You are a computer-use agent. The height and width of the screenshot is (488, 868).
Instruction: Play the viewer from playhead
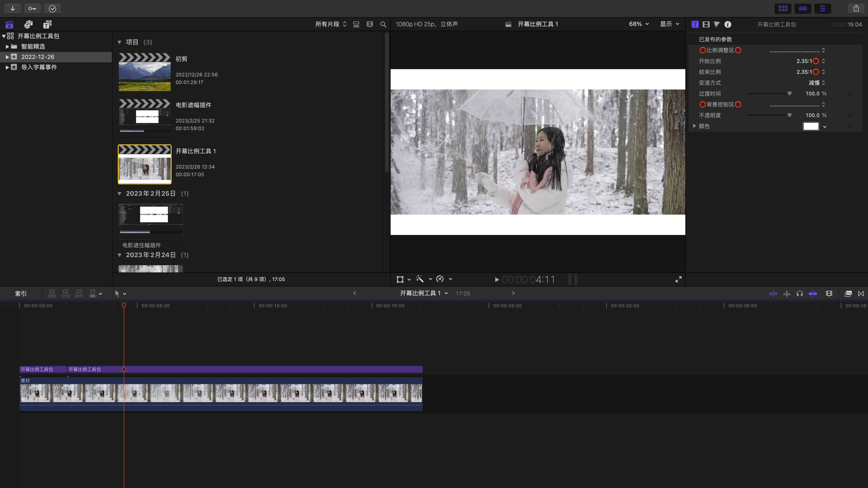tap(497, 279)
